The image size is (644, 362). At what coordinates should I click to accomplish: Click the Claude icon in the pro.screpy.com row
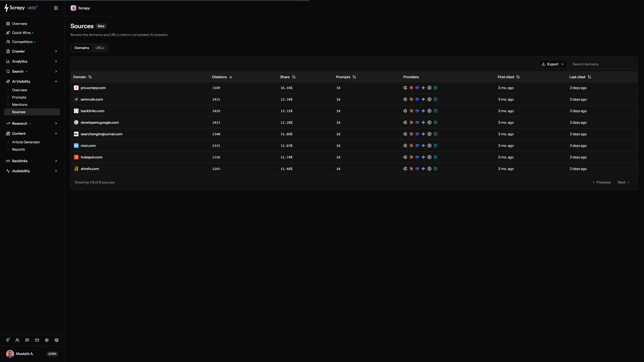411,88
